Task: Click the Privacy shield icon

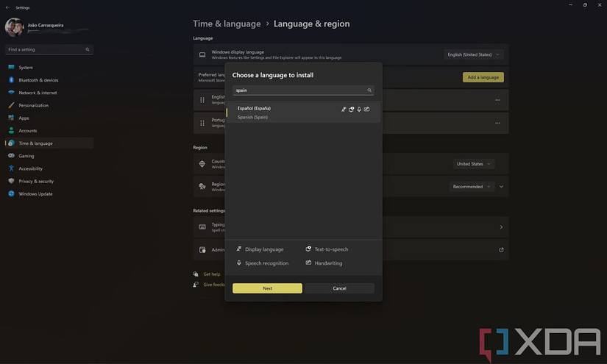Action: (11, 181)
